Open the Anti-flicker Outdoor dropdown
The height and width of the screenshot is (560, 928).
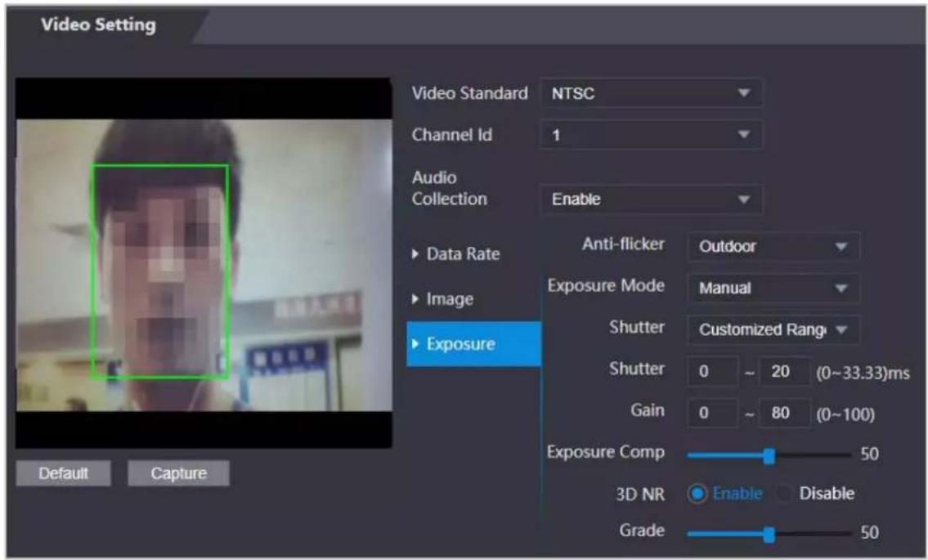773,246
